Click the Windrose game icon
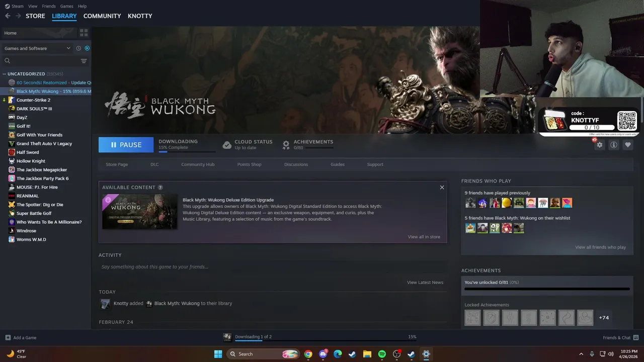 [x=12, y=231]
